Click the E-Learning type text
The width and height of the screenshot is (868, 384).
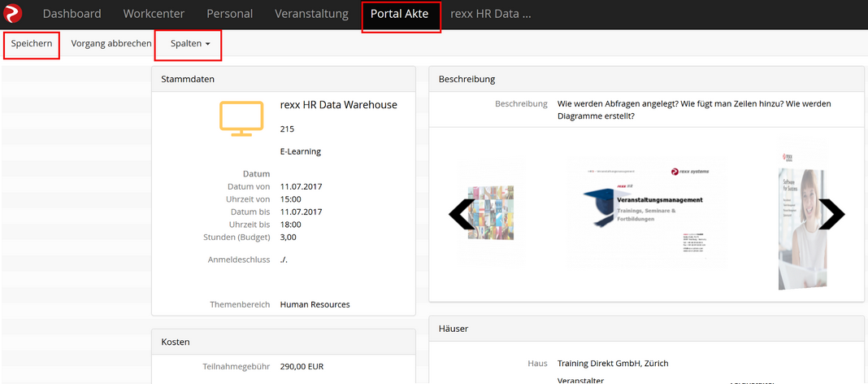point(301,151)
